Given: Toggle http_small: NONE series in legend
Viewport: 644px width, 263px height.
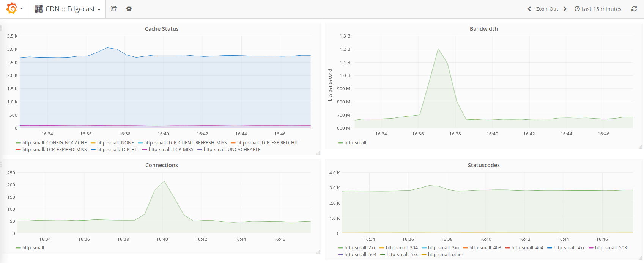Looking at the screenshot, I should click(x=115, y=143).
